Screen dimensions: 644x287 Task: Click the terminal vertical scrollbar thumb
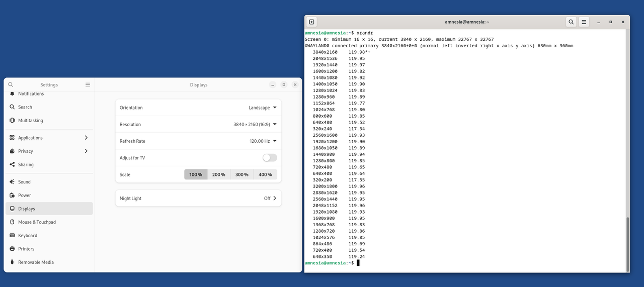627,244
